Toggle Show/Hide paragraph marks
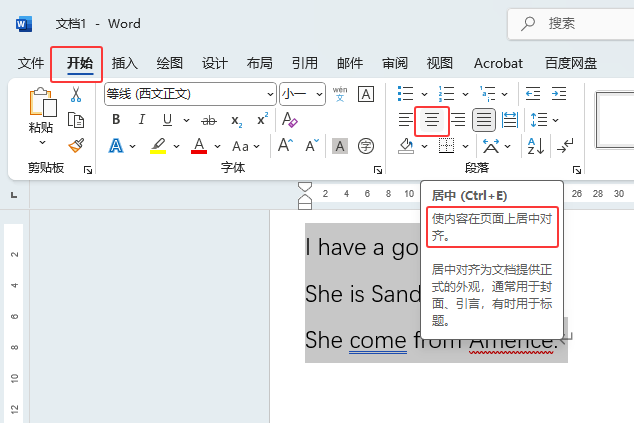634x423 pixels. [x=565, y=146]
